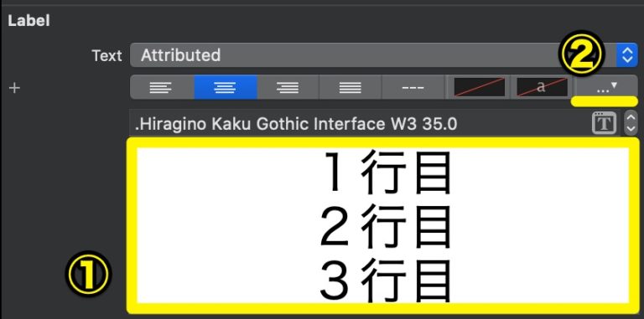
Task: Click blue chevrons of Text popup
Action: (x=626, y=55)
